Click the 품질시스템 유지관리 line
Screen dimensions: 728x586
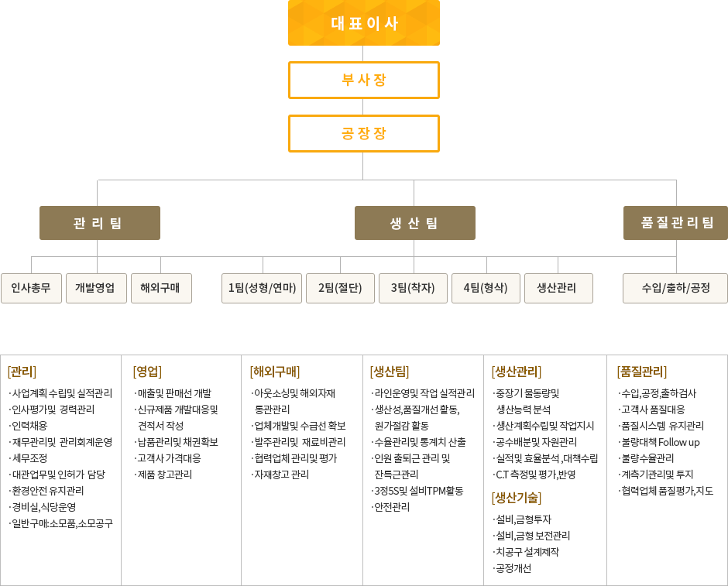661,426
